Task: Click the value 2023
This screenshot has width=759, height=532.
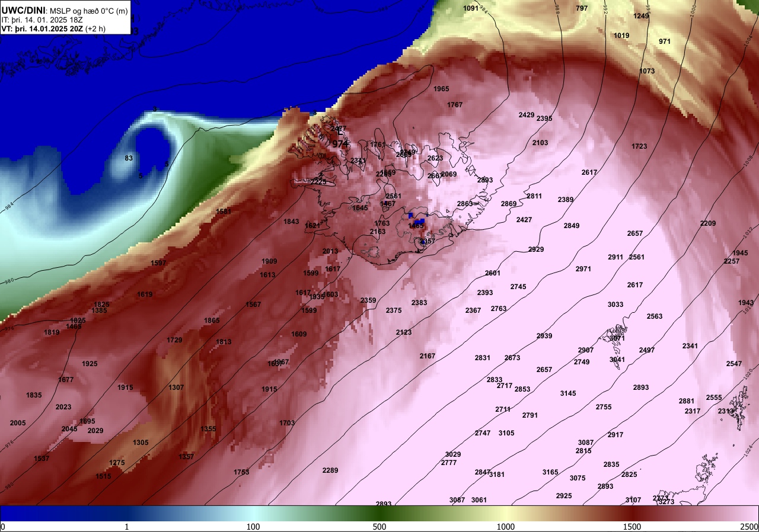Action: pyautogui.click(x=63, y=407)
